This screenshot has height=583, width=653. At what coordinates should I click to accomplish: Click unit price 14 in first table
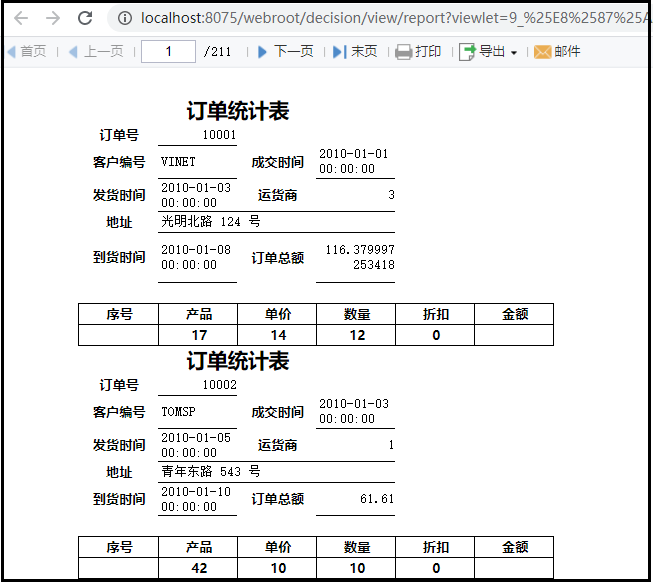pyautogui.click(x=278, y=335)
